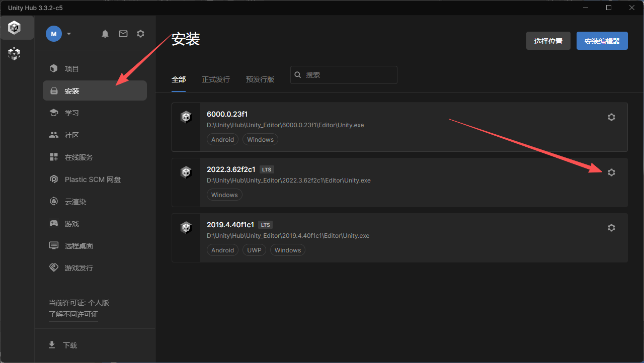This screenshot has height=363, width=644.
Task: Click the 游戏发行 diamond icon
Action: tap(54, 267)
